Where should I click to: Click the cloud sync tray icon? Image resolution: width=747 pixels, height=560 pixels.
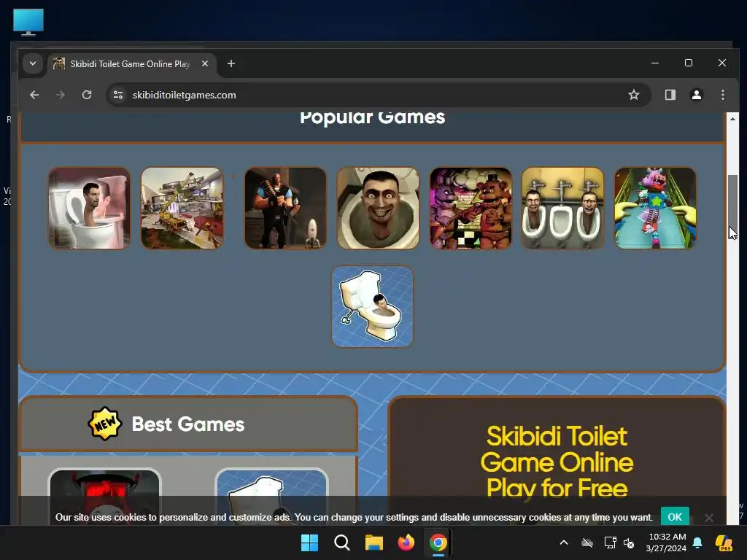pos(587,542)
